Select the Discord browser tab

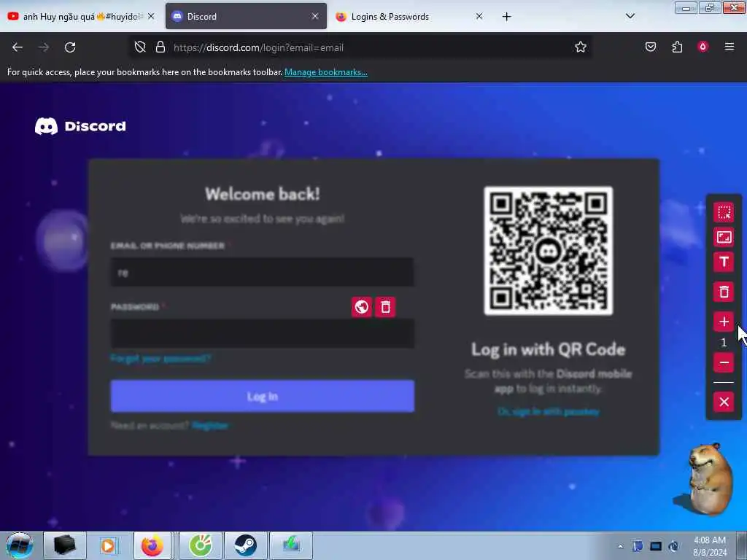pyautogui.click(x=246, y=17)
